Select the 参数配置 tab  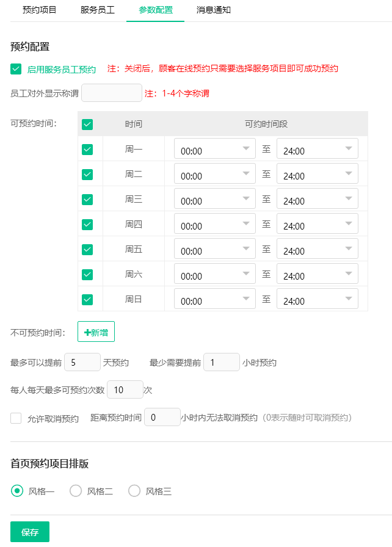156,10
